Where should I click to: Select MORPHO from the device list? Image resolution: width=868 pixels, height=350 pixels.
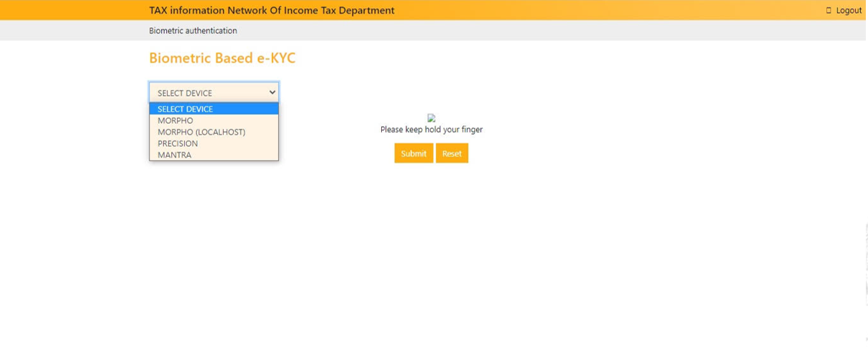coord(214,120)
